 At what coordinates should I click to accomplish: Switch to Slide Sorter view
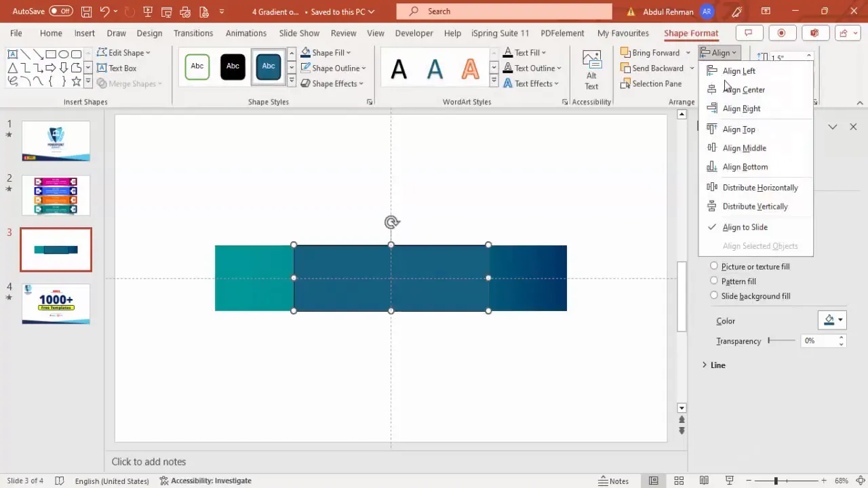(x=679, y=481)
